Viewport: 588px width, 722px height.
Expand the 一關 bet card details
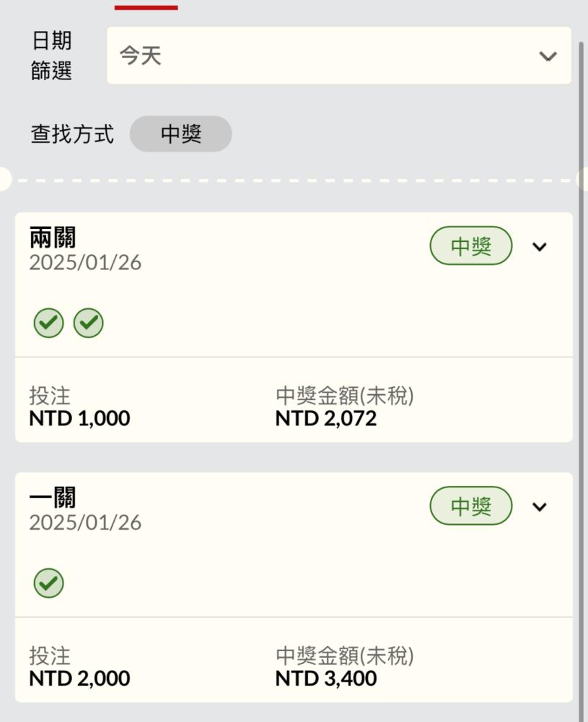point(539,507)
